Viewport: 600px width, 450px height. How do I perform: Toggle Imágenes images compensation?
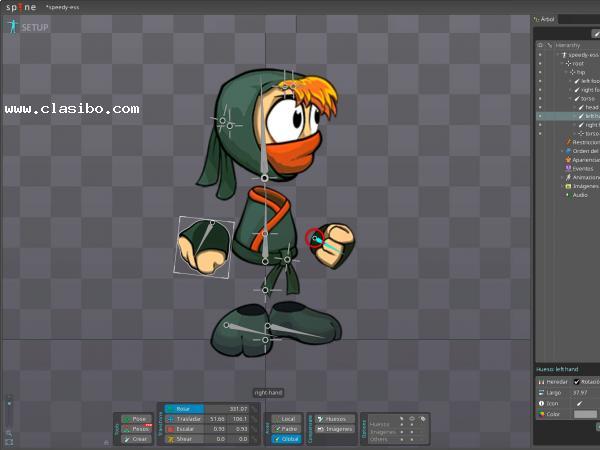(x=335, y=429)
